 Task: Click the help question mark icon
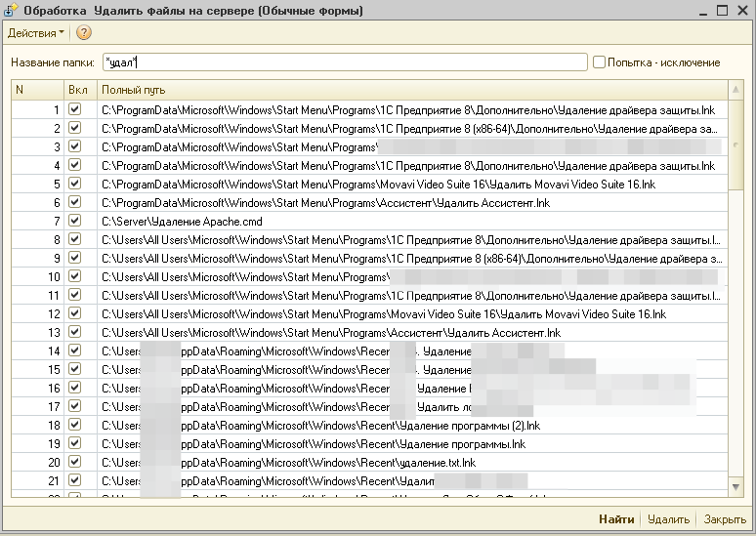(84, 33)
